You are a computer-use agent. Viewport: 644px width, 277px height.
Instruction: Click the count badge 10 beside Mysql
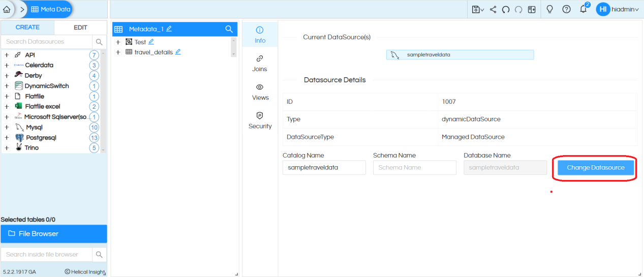[x=94, y=127]
